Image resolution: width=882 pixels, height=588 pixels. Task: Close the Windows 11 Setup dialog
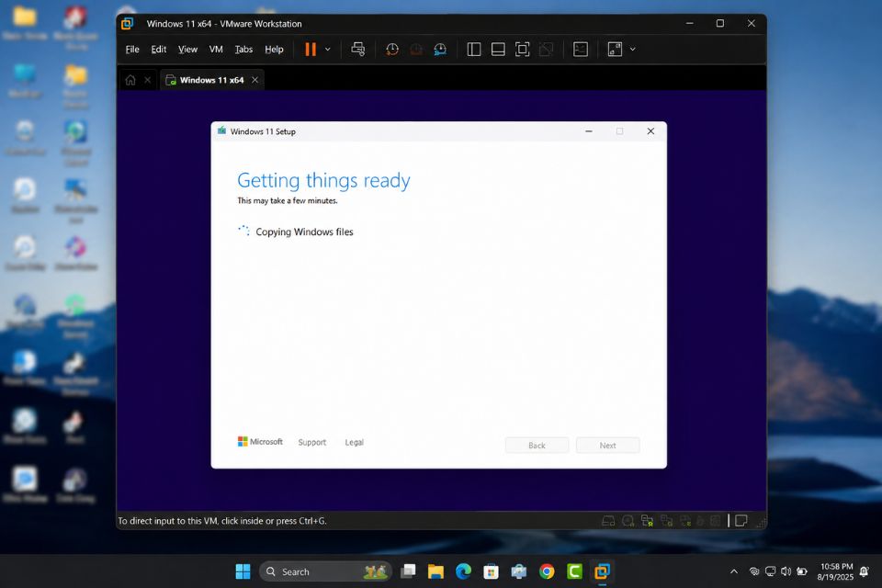650,131
